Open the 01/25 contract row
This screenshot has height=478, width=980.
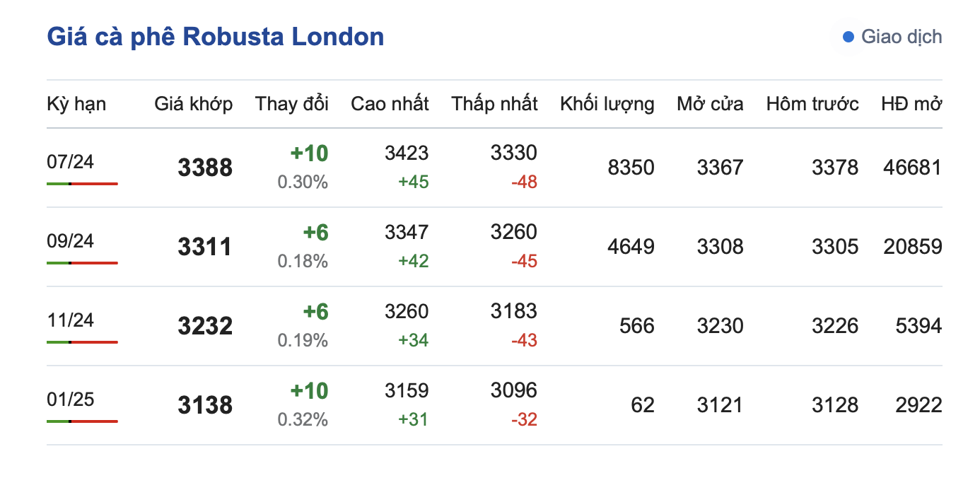tap(70, 400)
